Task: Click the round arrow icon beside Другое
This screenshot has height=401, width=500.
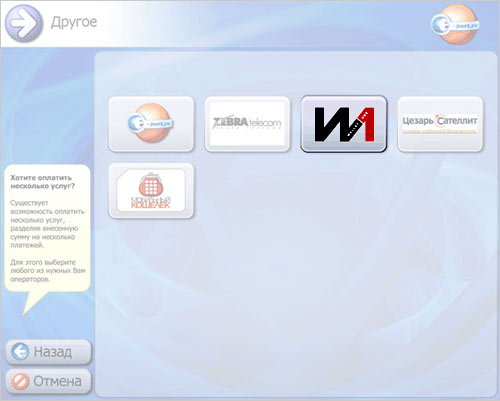Action: pyautogui.click(x=24, y=23)
